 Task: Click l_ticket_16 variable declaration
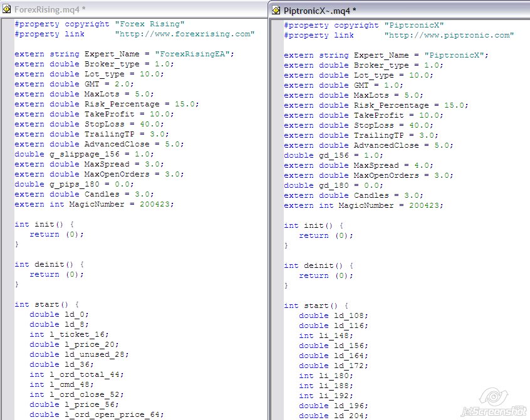(70, 335)
